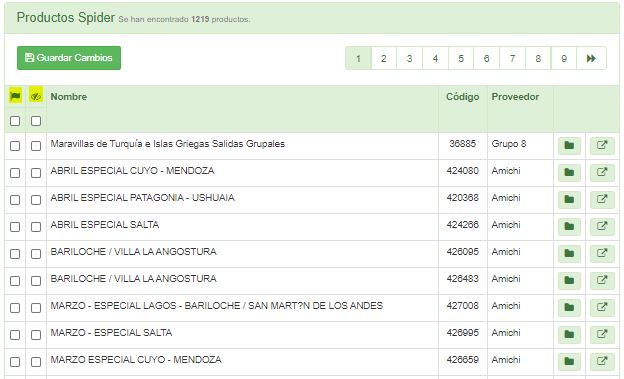Go to page 2
The height and width of the screenshot is (379, 624).
(384, 59)
